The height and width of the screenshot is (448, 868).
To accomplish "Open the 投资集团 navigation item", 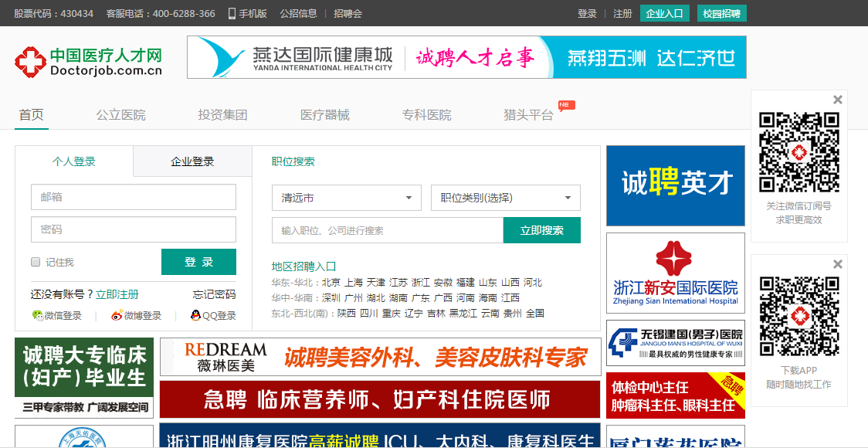I will click(x=222, y=114).
